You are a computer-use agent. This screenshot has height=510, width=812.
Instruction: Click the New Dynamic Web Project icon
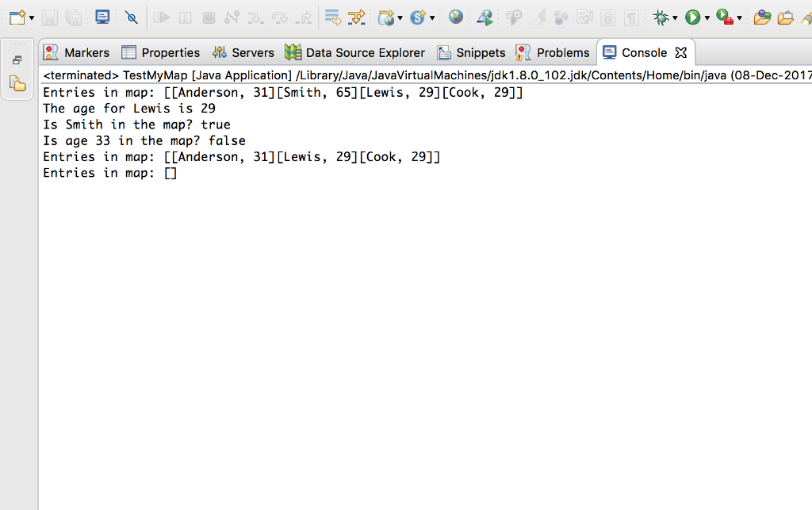coord(386,17)
